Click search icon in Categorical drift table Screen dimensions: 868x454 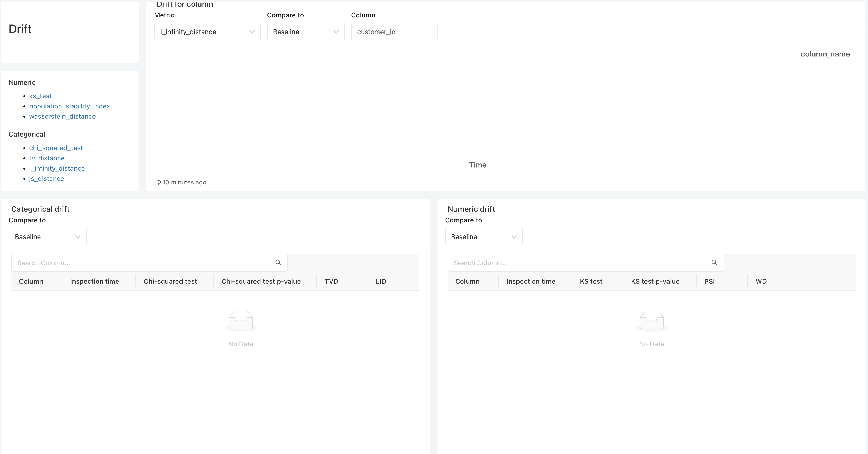pyautogui.click(x=278, y=263)
